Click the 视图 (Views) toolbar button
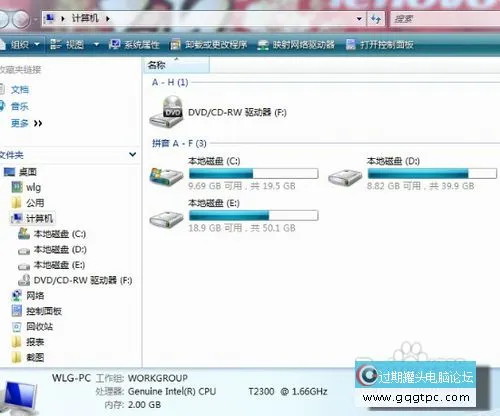Screen dimensions: 500x416 click(67, 44)
